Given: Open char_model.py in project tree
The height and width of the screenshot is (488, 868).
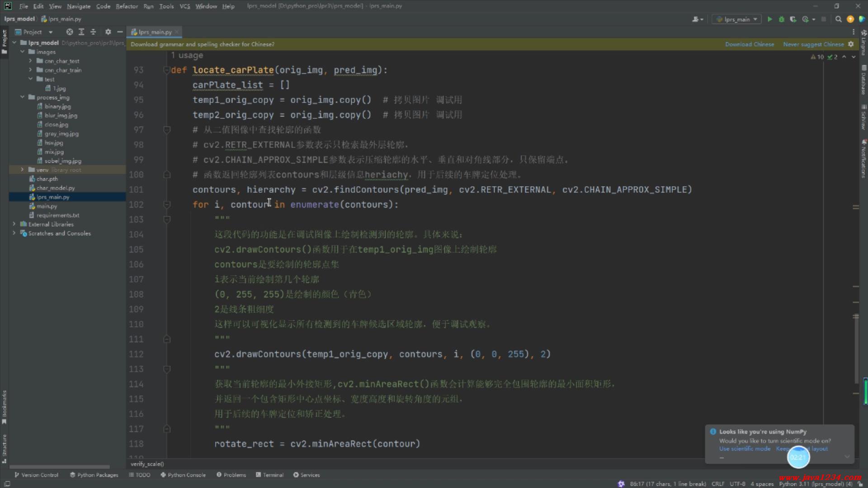Looking at the screenshot, I should tap(56, 188).
